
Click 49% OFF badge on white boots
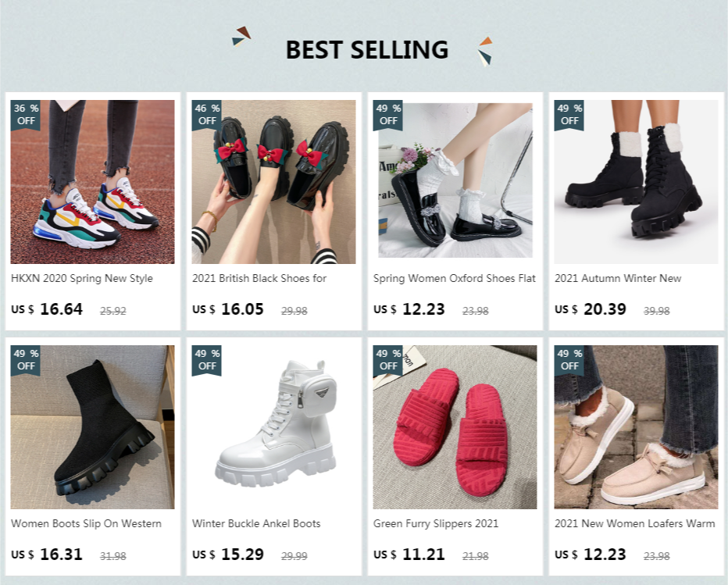pos(207,359)
